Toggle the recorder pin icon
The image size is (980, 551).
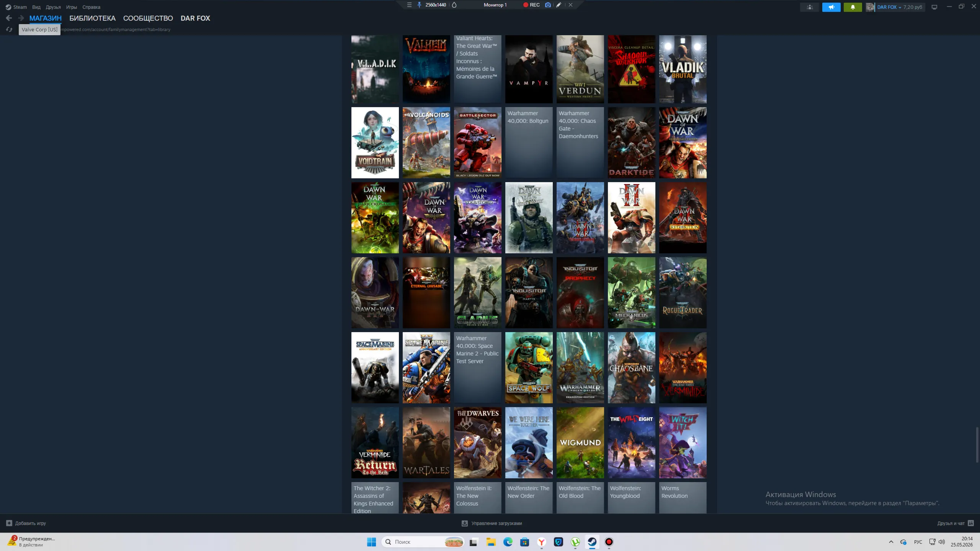[419, 5]
